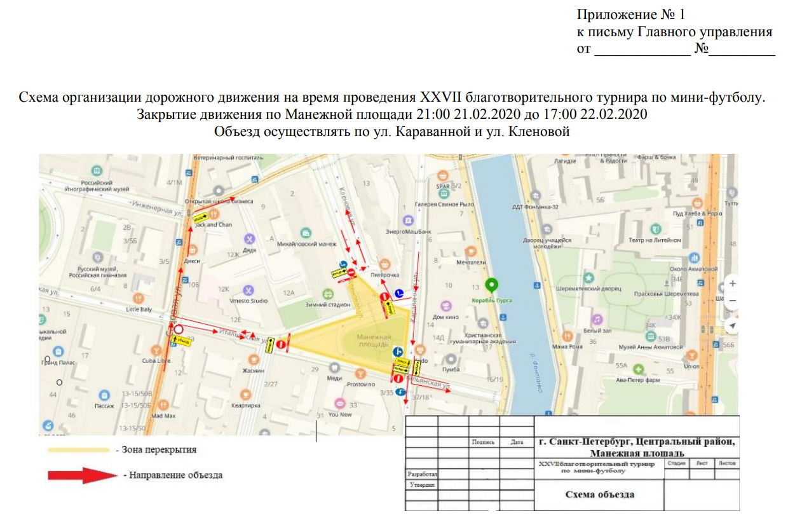Click the 'Закрытие движения по Манежной площади' line
This screenshot has height=532, width=795.
(392, 115)
